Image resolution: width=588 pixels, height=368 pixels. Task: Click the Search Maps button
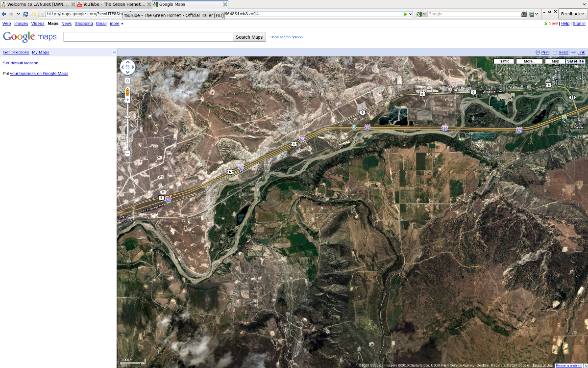pos(249,37)
